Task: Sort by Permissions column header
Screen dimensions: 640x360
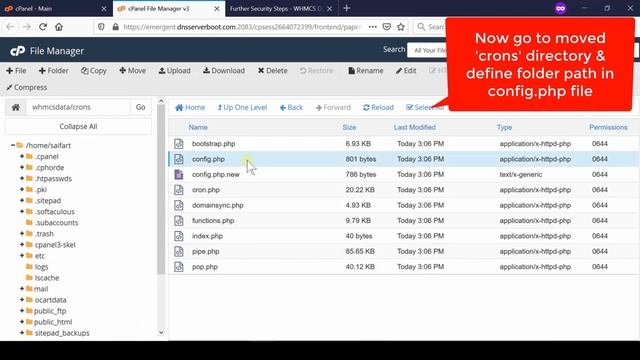Action: pyautogui.click(x=608, y=127)
